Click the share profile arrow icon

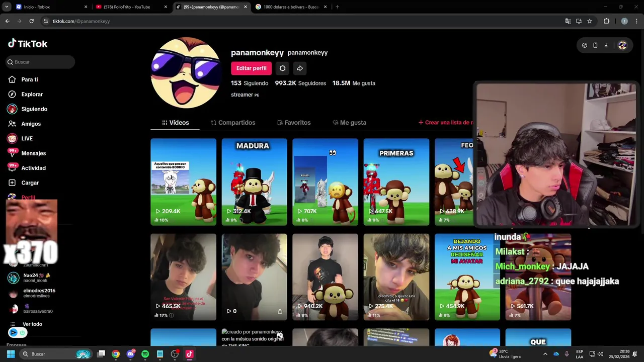point(299,68)
